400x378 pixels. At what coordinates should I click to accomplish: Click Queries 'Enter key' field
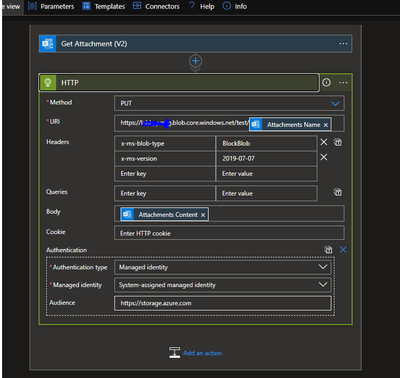pyautogui.click(x=165, y=193)
